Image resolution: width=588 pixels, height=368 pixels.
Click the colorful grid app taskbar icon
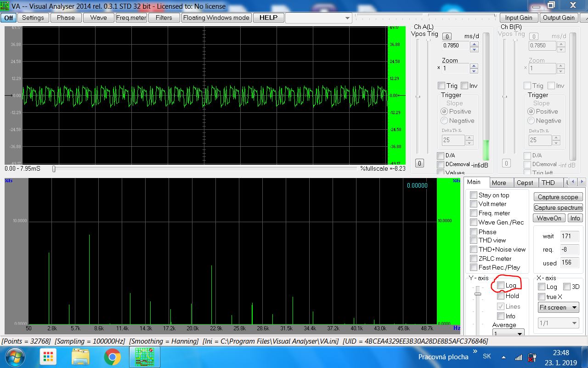pos(48,356)
